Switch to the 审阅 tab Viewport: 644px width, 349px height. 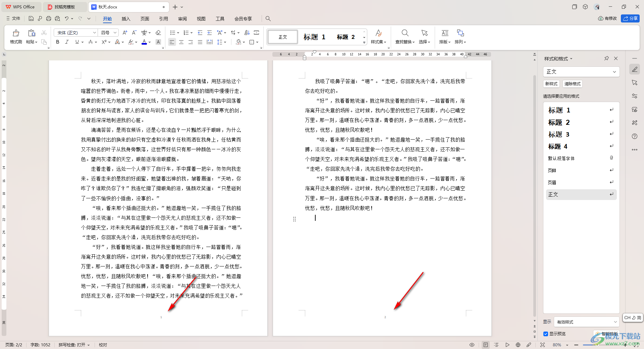click(182, 19)
